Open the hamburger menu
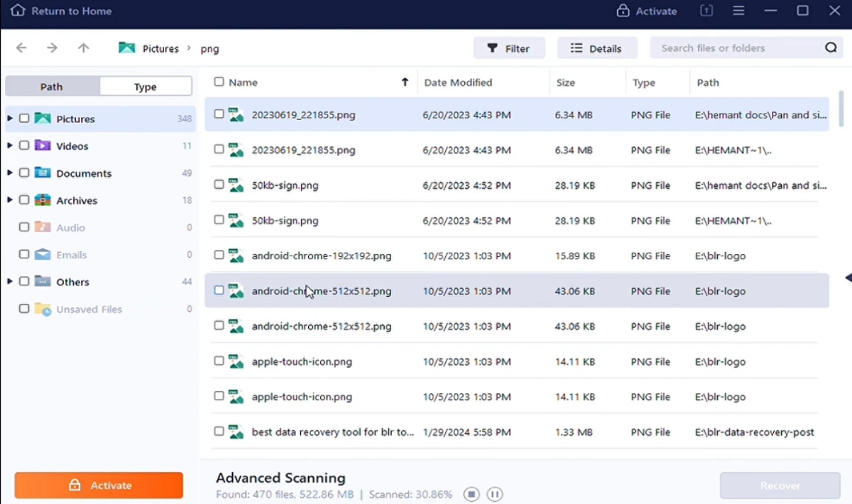852x504 pixels. click(738, 11)
